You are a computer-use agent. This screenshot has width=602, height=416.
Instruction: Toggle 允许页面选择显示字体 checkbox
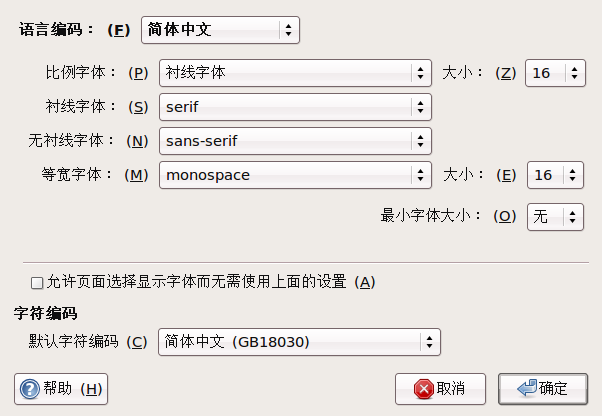click(37, 283)
